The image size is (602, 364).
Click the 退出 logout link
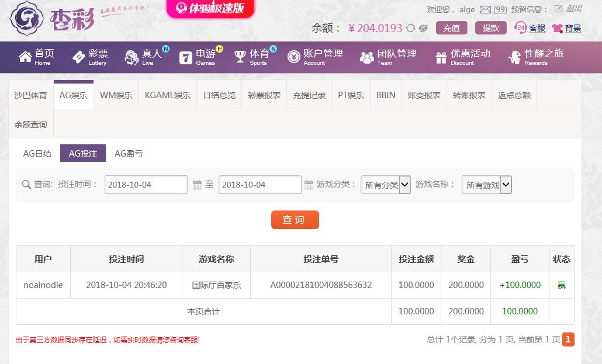pyautogui.click(x=573, y=9)
